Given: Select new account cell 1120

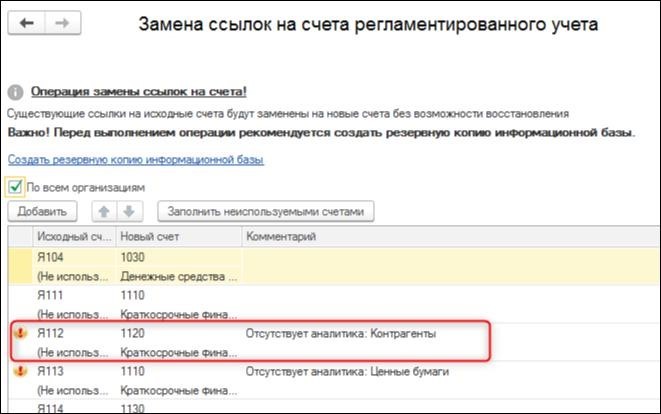Looking at the screenshot, I should coord(134,333).
